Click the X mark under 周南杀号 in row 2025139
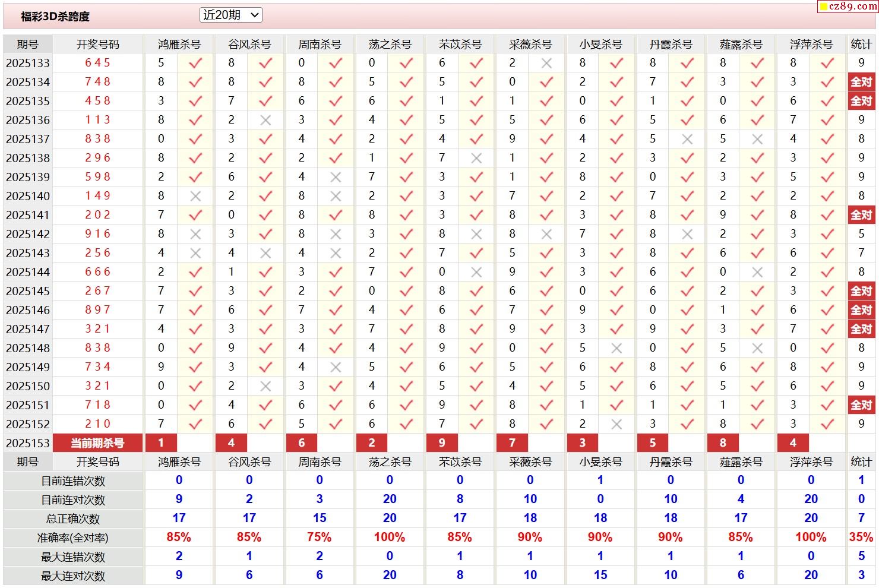This screenshot has height=588, width=879. point(336,177)
